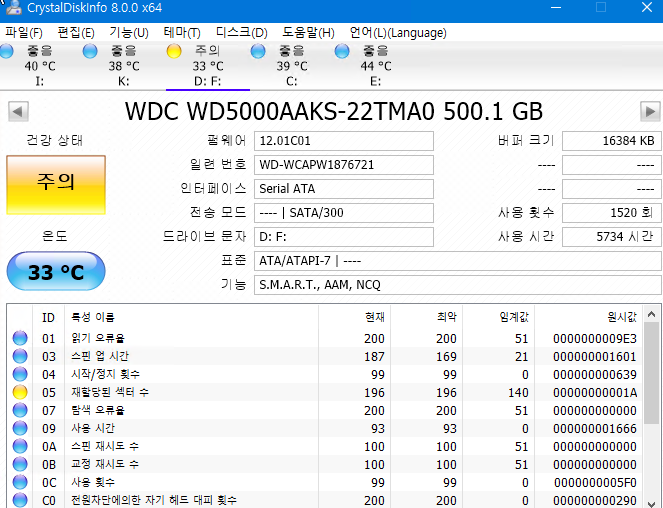Select the 재할당된 섹터 수 attribute row
This screenshot has width=663, height=508.
[325, 392]
